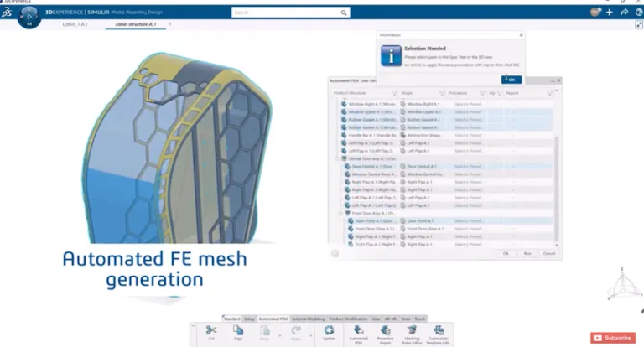Click the XYZ axis triad
The width and height of the screenshot is (644, 347).
click(623, 284)
